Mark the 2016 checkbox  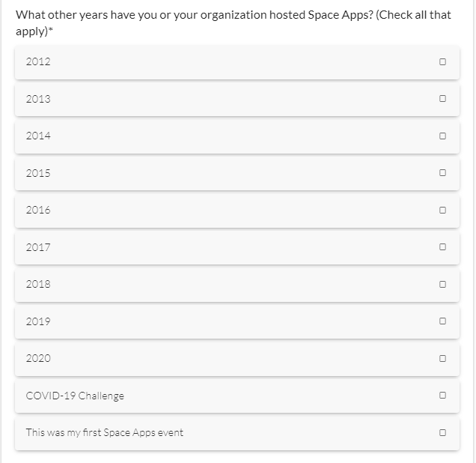(x=442, y=211)
